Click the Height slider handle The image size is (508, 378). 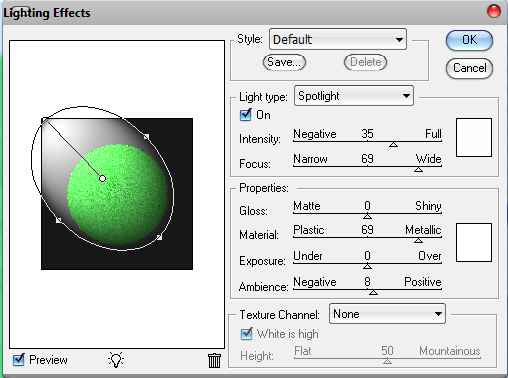pyautogui.click(x=387, y=361)
